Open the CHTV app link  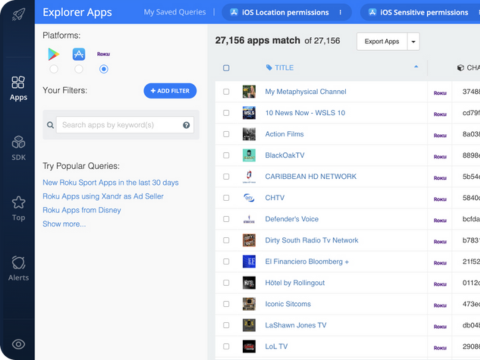pos(275,198)
